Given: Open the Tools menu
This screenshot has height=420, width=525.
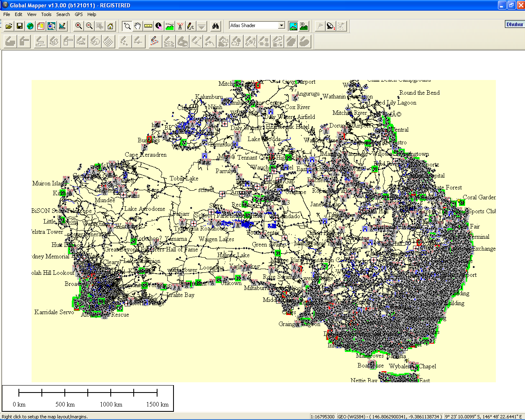Looking at the screenshot, I should pos(46,14).
